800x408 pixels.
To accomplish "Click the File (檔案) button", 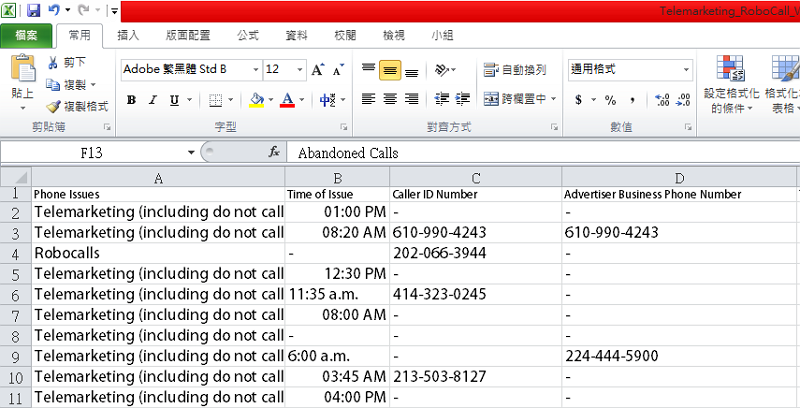I will pos(27,35).
